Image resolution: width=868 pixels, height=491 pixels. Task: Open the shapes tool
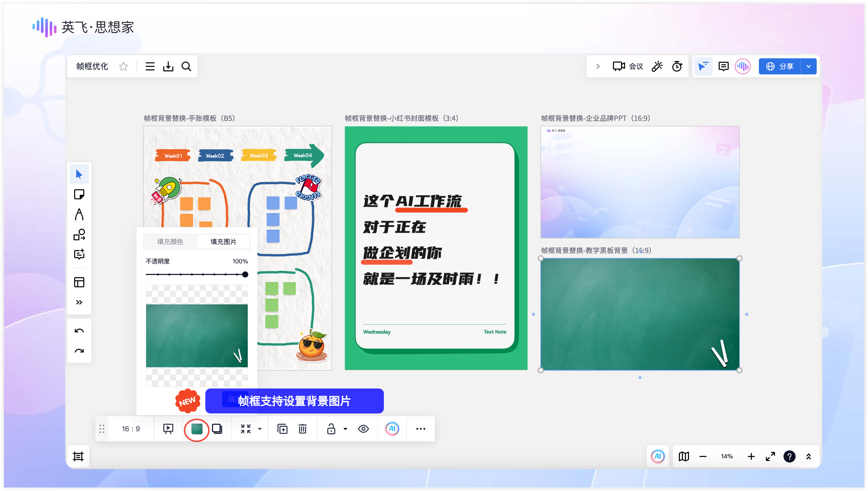(x=79, y=234)
